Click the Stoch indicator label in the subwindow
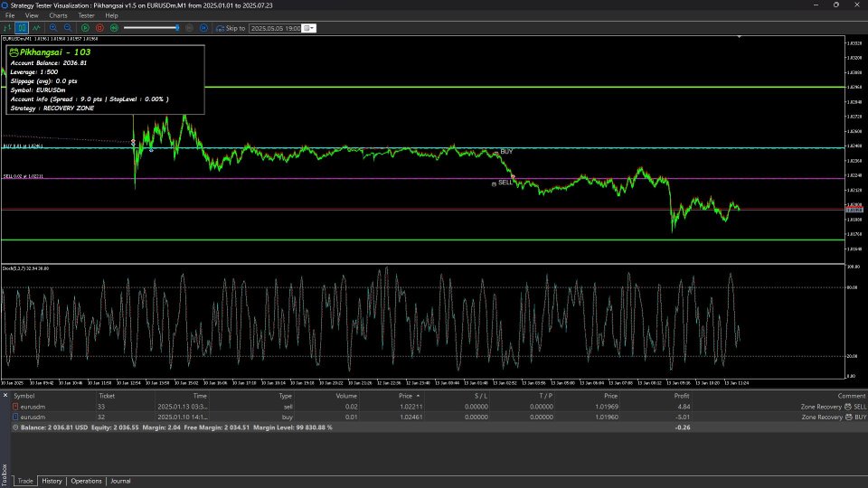The image size is (868, 488). (25, 268)
